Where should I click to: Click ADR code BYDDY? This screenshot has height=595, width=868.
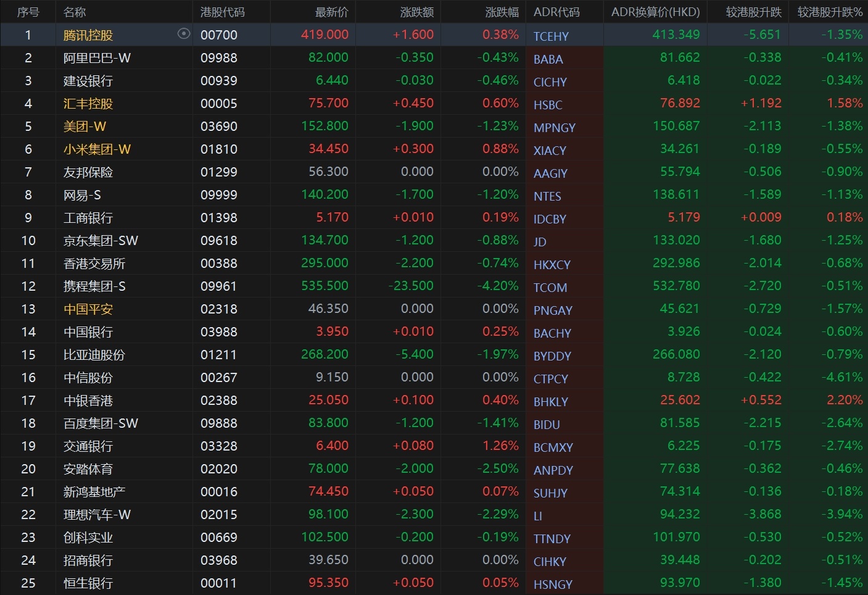552,356
